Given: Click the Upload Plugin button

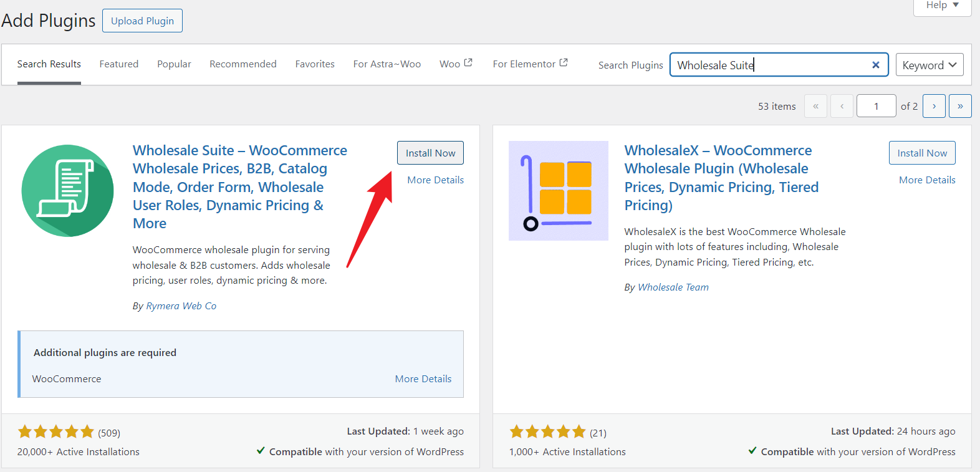Looking at the screenshot, I should point(142,21).
